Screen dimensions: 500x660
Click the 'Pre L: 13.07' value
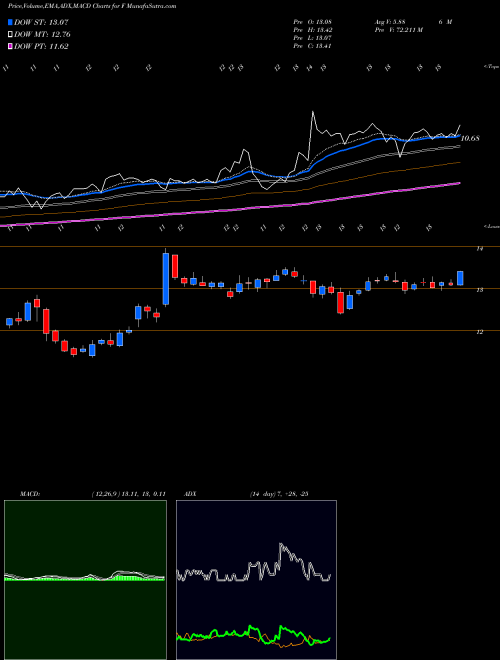click(313, 38)
